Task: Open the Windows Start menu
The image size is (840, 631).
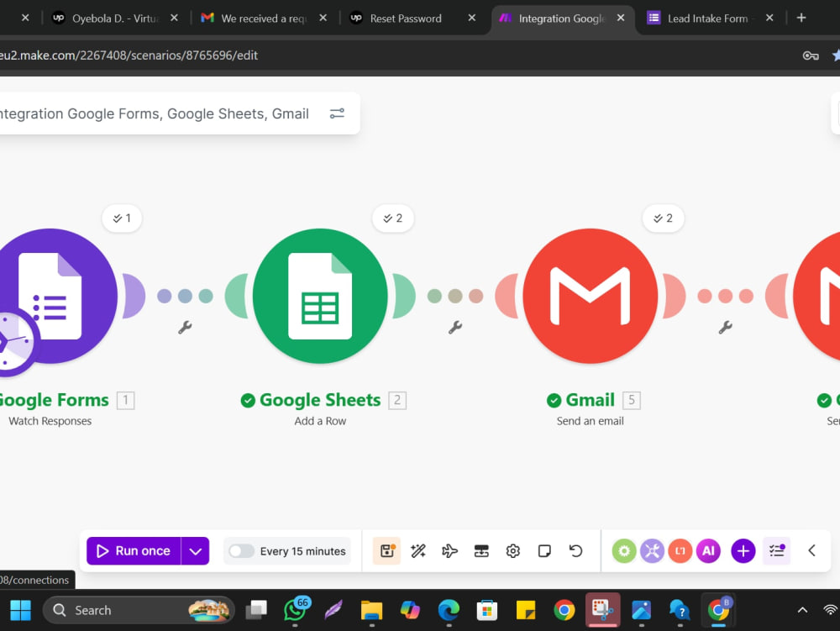Action: pyautogui.click(x=20, y=610)
